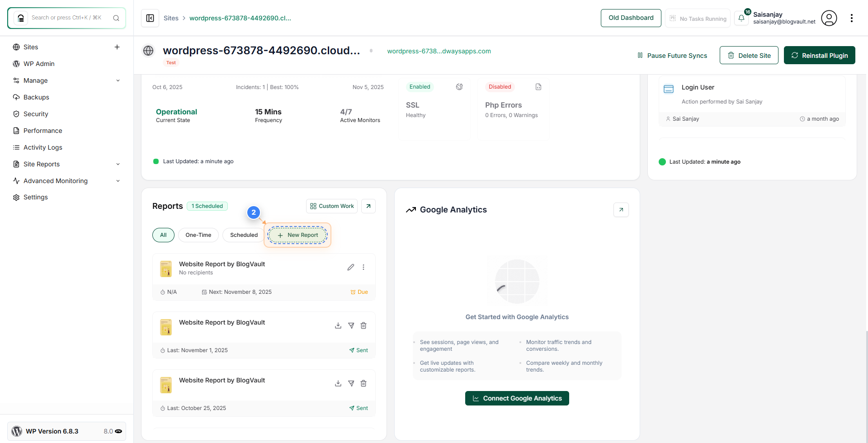The height and width of the screenshot is (443, 868).
Task: Show All reports filter
Action: 163,235
